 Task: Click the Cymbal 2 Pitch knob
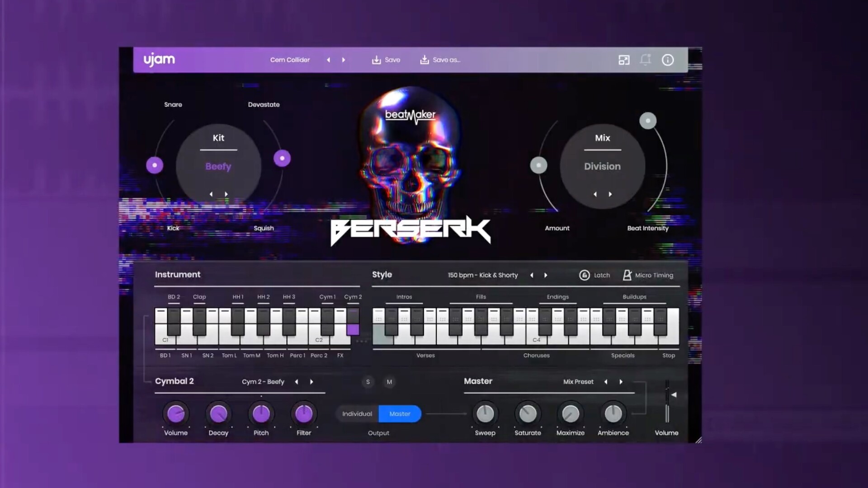click(261, 414)
